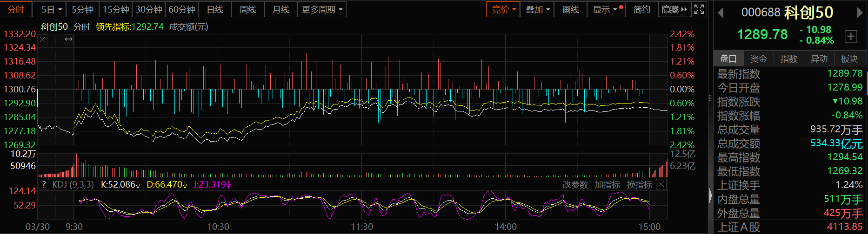Click the fullscreen expand chart icon
This screenshot has width=868, height=234.
pyautogui.click(x=699, y=9)
